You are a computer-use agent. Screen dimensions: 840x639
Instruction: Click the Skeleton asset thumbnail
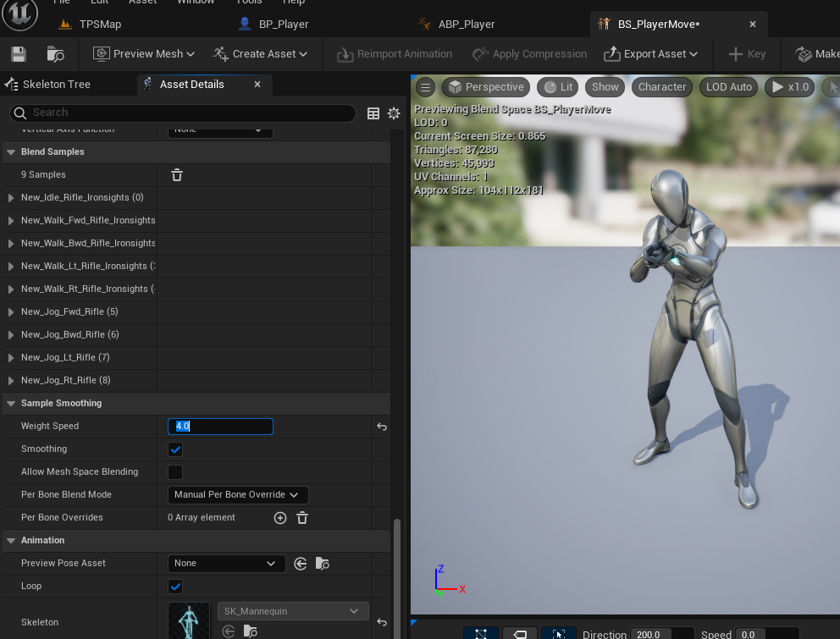pos(189,620)
